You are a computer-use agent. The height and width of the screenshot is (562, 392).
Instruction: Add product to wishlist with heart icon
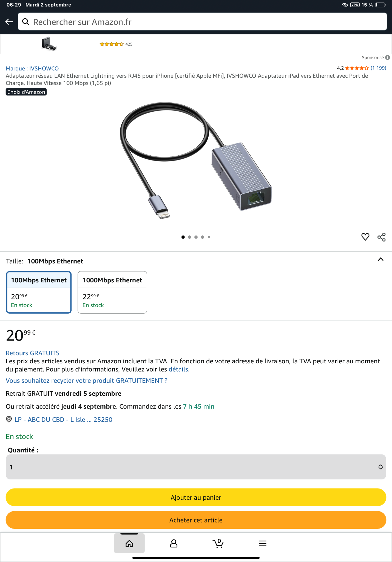(x=365, y=237)
